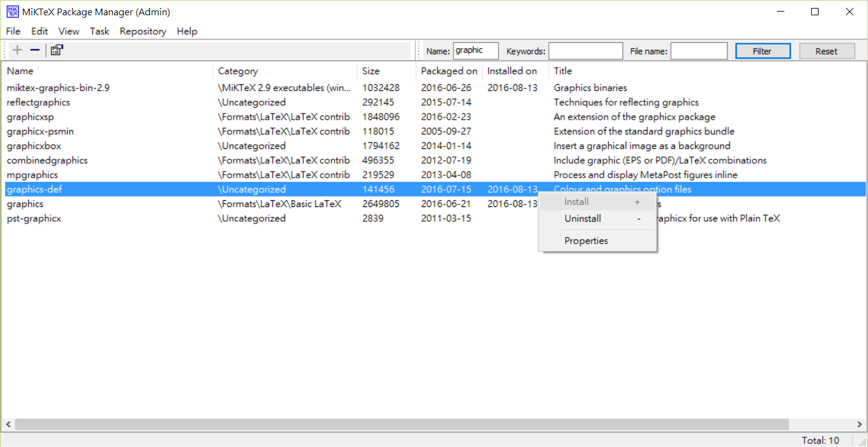Open the Repository menu

tap(143, 31)
